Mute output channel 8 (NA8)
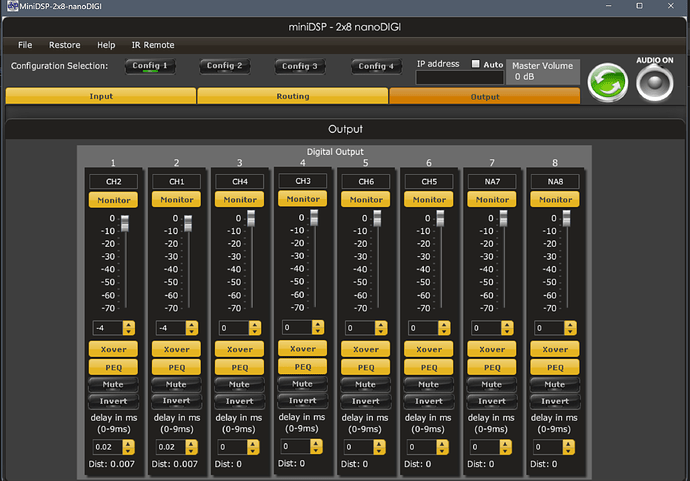The width and height of the screenshot is (690, 481). (x=554, y=384)
